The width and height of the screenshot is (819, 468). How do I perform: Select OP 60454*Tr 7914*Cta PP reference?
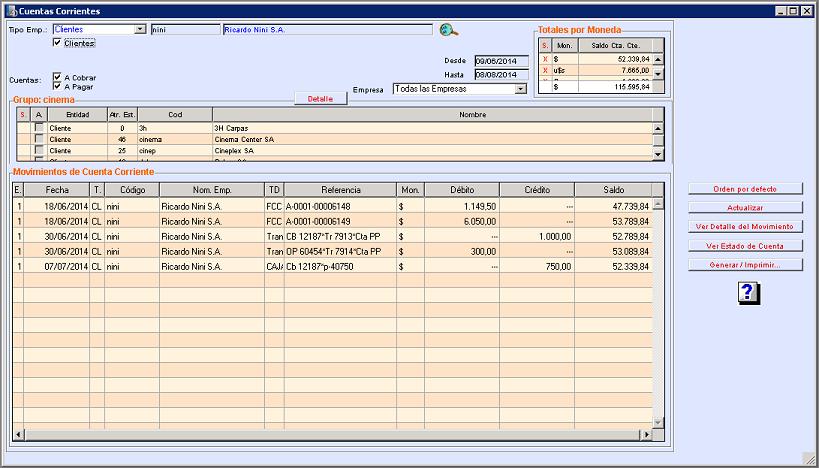click(x=340, y=252)
